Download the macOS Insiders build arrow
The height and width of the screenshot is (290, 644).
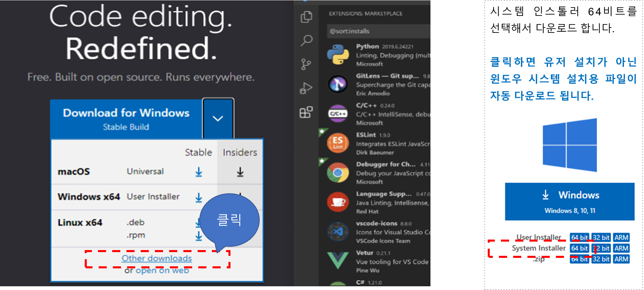[x=240, y=172]
